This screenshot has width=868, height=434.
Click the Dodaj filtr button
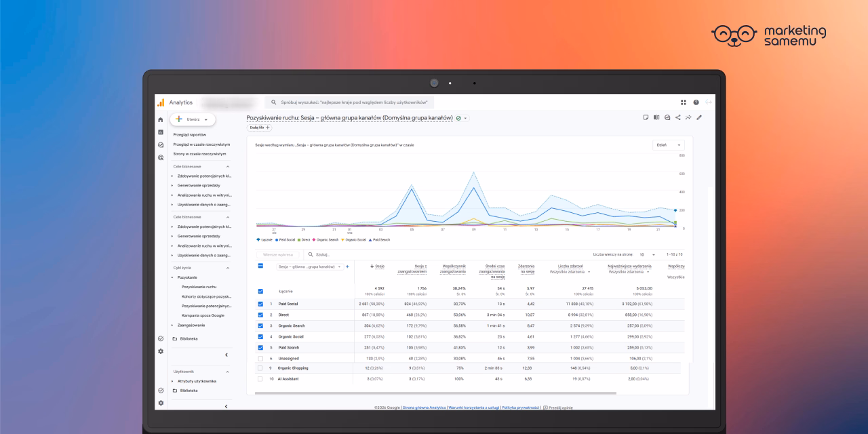click(259, 127)
